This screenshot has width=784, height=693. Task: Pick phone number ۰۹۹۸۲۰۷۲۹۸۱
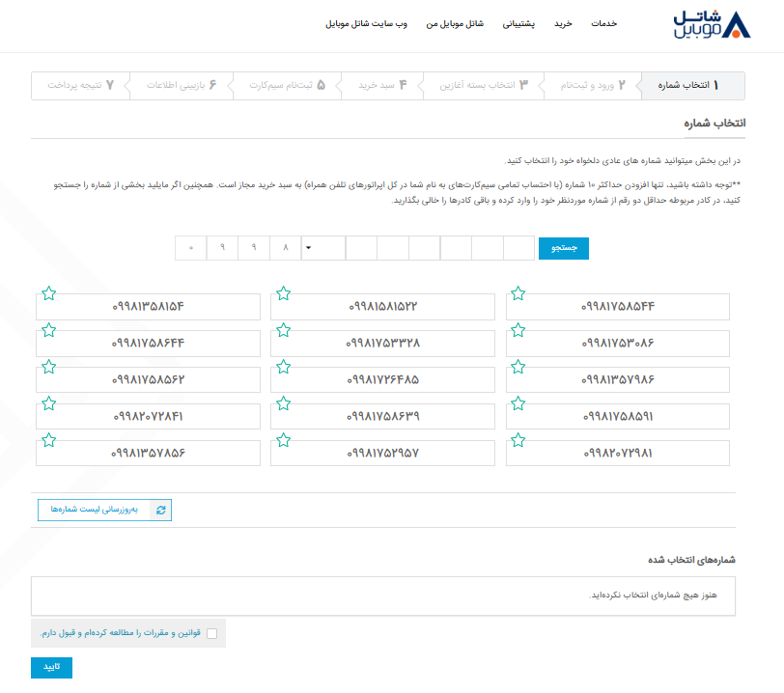tap(618, 453)
